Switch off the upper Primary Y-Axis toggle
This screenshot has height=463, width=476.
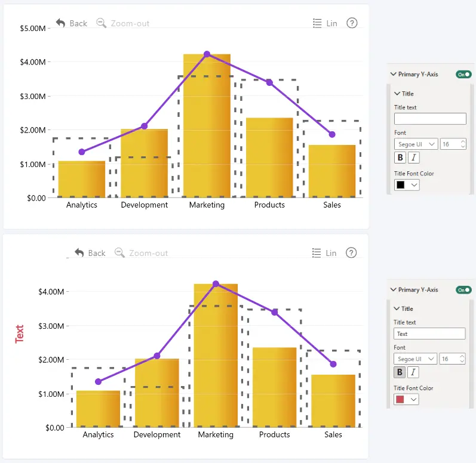point(463,75)
